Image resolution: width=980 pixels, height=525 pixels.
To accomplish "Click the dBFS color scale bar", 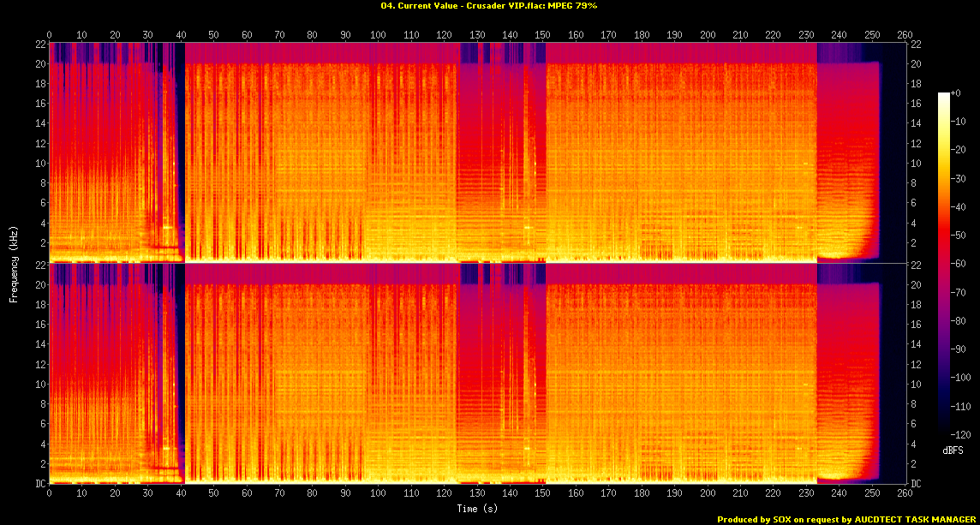I will pyautogui.click(x=943, y=266).
